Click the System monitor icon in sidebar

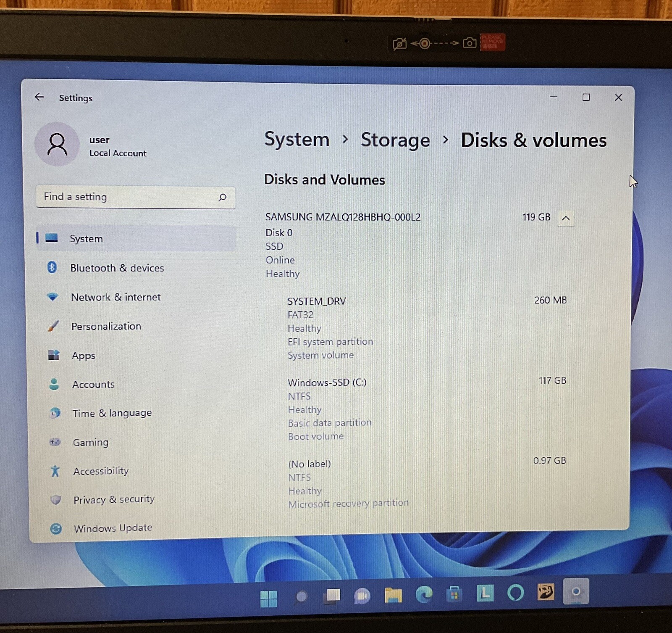tap(51, 238)
